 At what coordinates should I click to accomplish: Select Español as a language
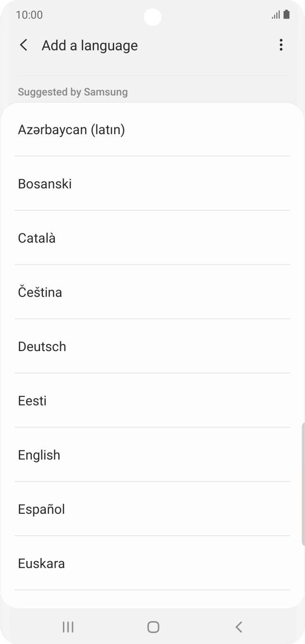tap(41, 509)
